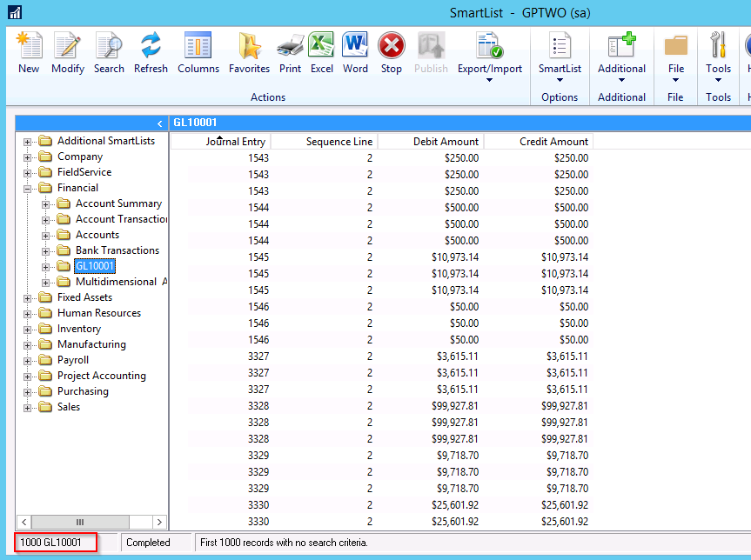Click the "Completed" status bar text
Image resolution: width=751 pixels, height=560 pixels.
tap(148, 543)
